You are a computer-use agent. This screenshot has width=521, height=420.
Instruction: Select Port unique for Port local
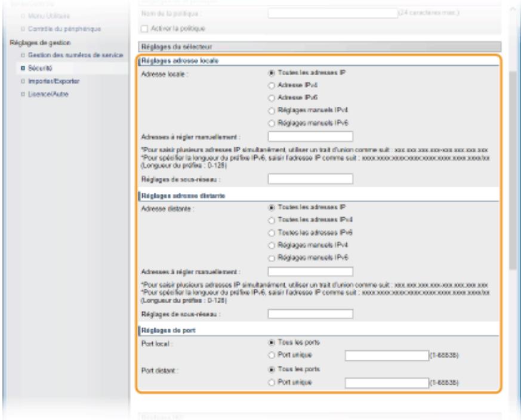pyautogui.click(x=272, y=355)
